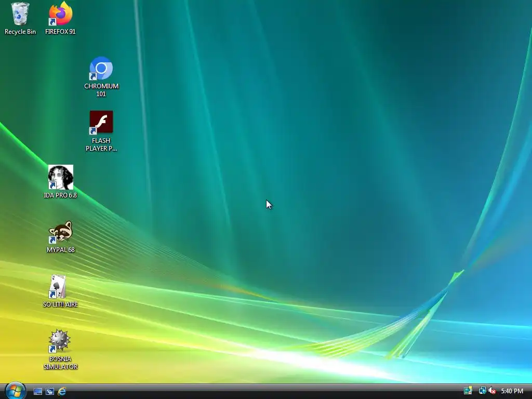The height and width of the screenshot is (399, 532).
Task: Open the network status tray icon
Action: coord(482,391)
